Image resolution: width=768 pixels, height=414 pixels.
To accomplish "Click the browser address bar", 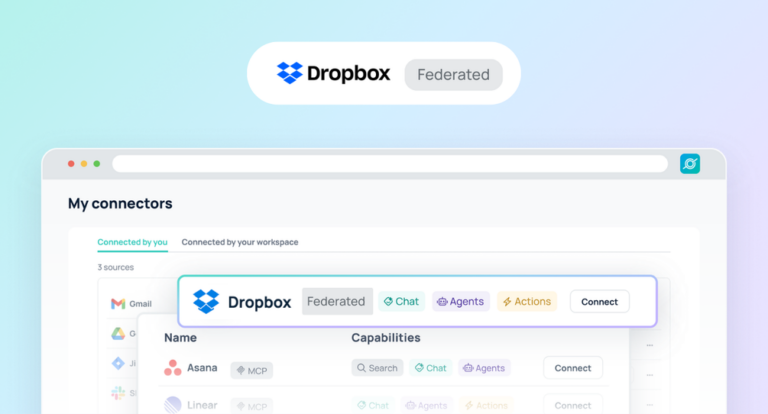I will pos(390,164).
